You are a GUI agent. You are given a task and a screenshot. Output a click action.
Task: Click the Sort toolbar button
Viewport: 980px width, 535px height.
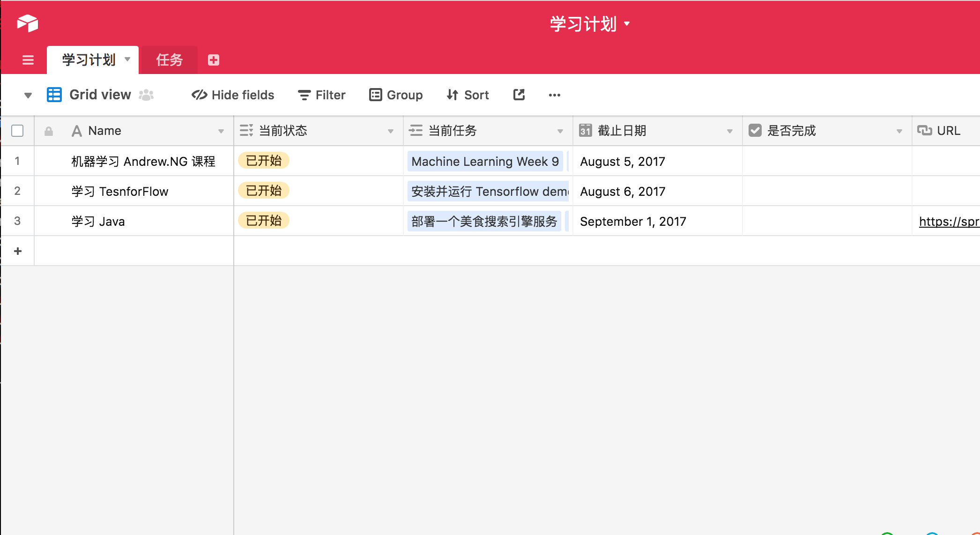pos(468,95)
